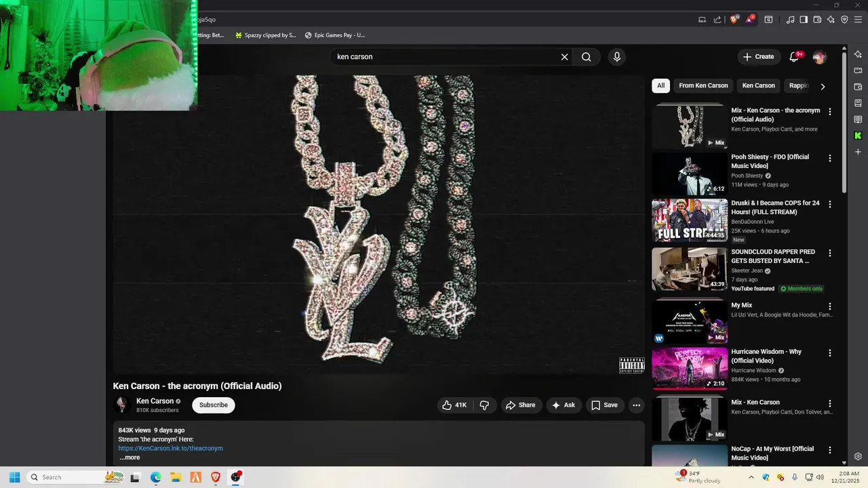Viewport: 868px width, 488px height.
Task: Click the share page icon in address bar
Action: tap(717, 20)
